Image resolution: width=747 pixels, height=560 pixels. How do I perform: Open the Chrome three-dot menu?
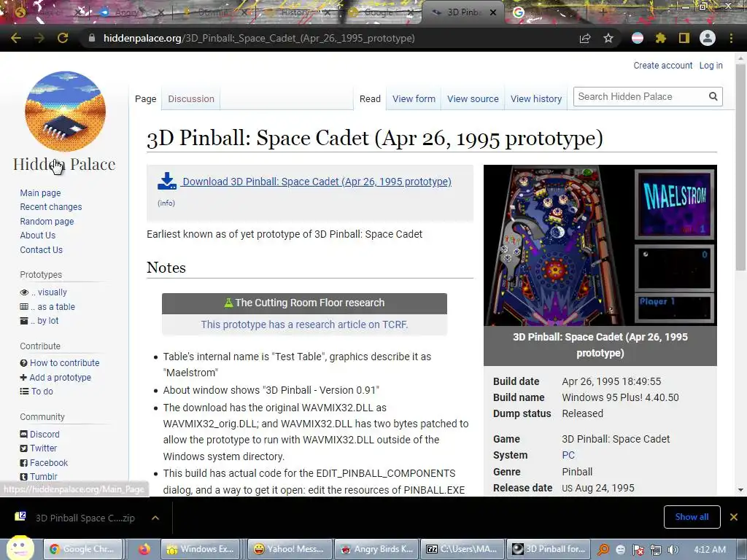click(x=731, y=38)
